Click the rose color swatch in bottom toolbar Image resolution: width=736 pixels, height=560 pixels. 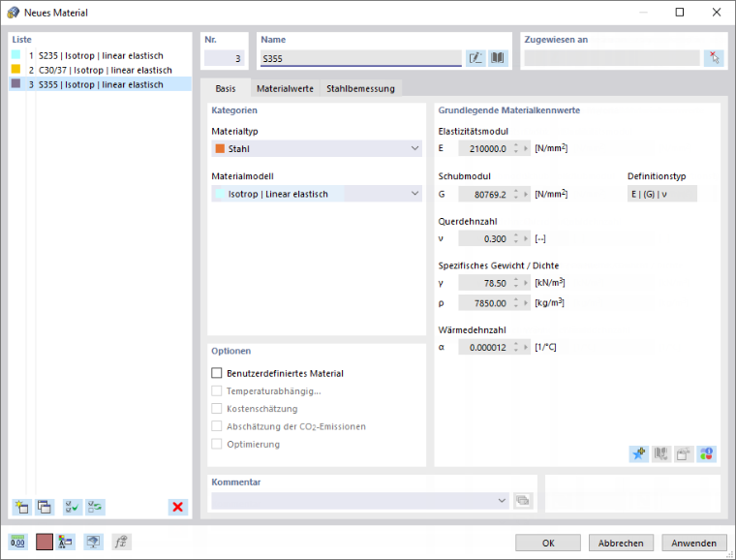45,543
